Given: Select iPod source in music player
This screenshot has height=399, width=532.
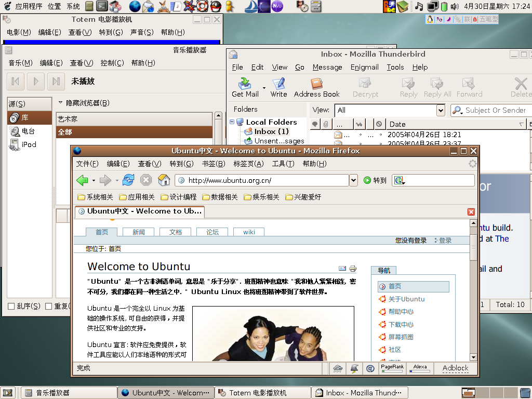Looking at the screenshot, I should [30, 144].
